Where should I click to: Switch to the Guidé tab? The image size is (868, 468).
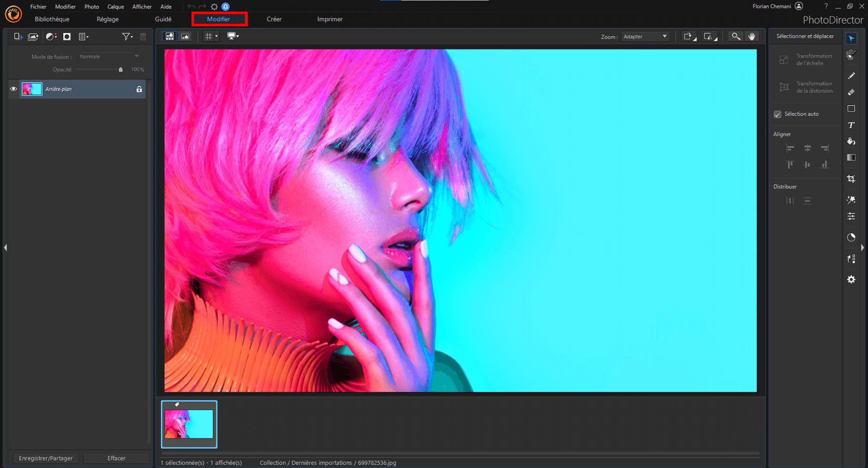pyautogui.click(x=163, y=19)
